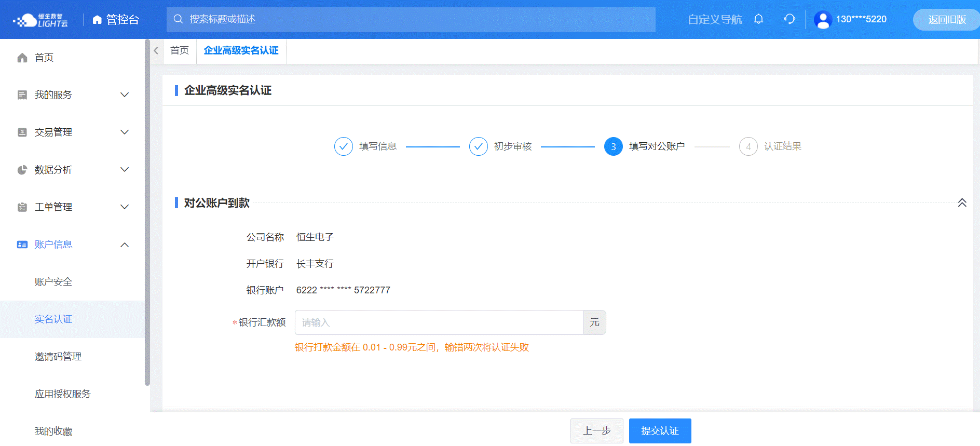Open the notifications bell
The image size is (980, 446).
(x=758, y=19)
